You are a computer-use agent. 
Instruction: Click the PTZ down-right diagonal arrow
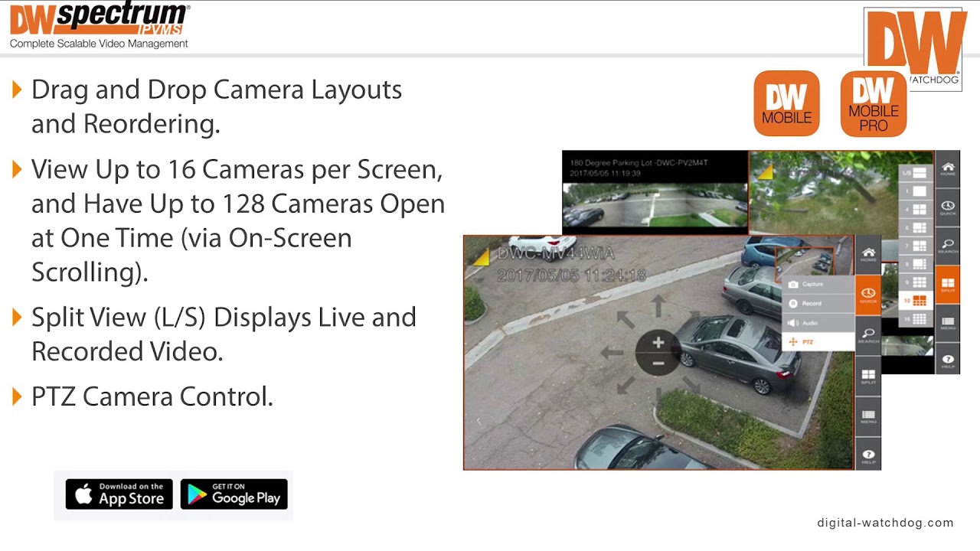click(x=691, y=385)
